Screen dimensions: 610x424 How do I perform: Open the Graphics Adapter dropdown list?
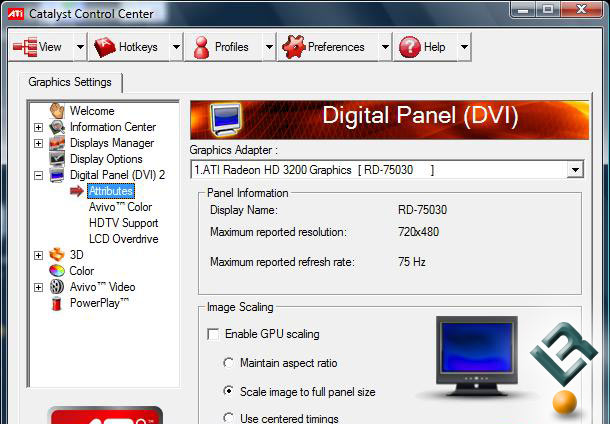point(574,170)
